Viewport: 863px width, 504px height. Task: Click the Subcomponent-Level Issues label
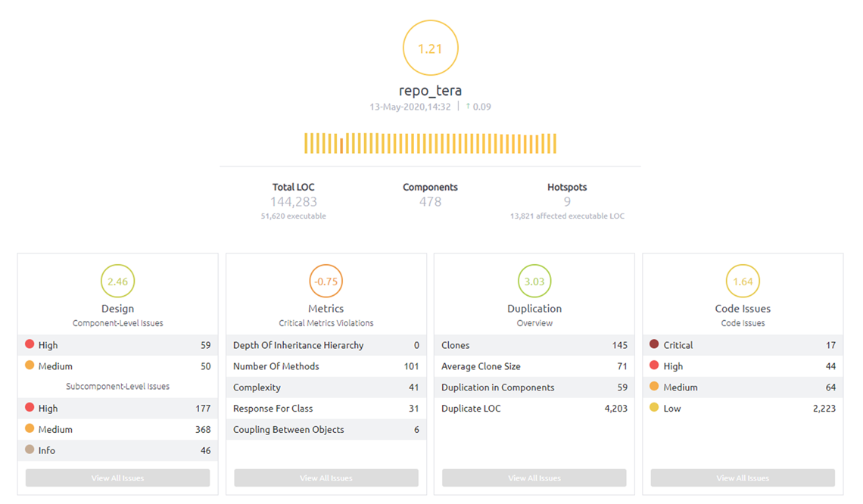(x=118, y=386)
